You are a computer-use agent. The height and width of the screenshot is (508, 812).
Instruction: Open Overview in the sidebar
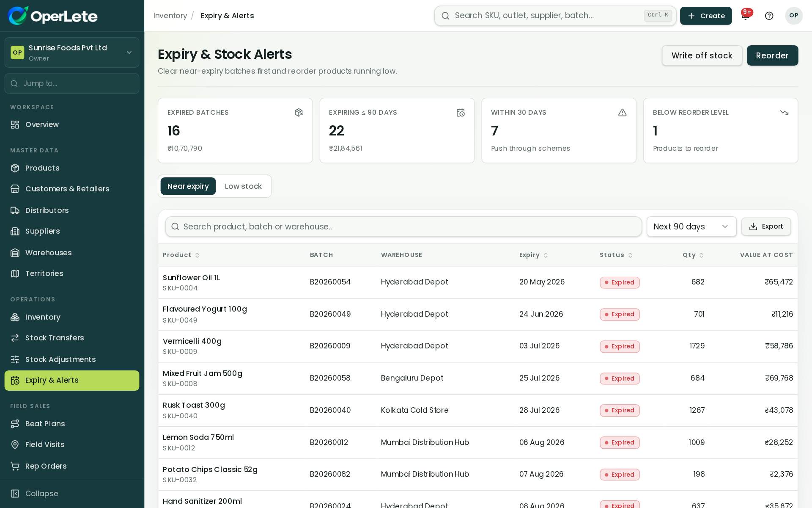click(72, 124)
